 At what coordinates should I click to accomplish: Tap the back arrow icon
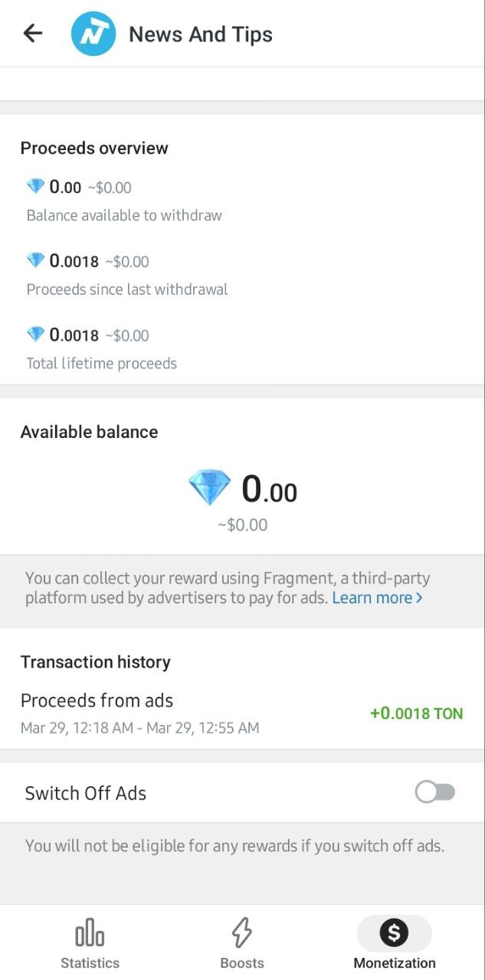[x=33, y=33]
